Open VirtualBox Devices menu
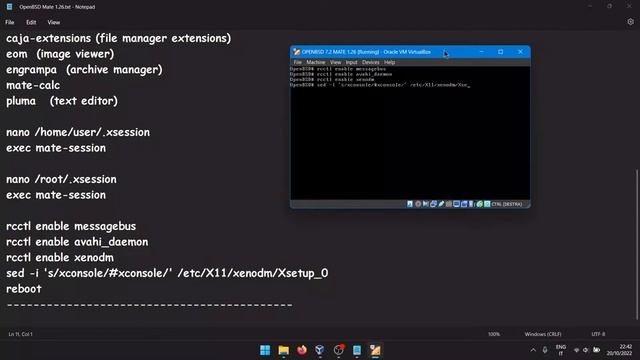640x360 pixels. (371, 62)
